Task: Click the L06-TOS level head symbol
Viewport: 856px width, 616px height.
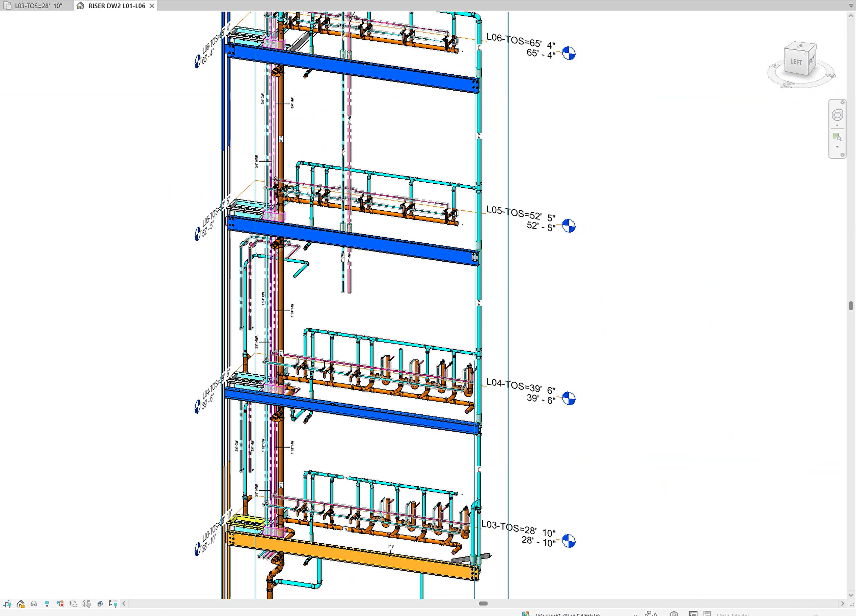Action: pyautogui.click(x=569, y=53)
